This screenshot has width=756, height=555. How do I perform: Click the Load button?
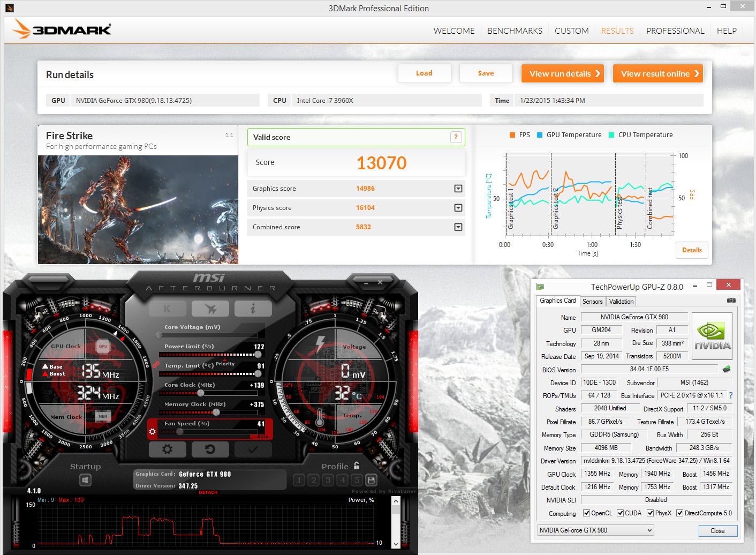(x=424, y=73)
